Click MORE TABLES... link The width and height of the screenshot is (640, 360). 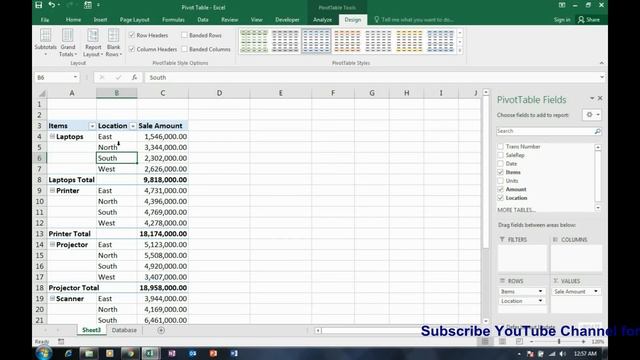[x=516, y=210]
